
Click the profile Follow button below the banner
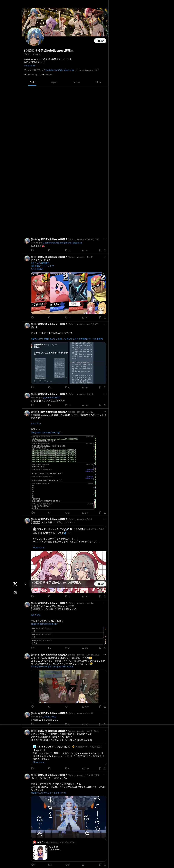[100, 41]
